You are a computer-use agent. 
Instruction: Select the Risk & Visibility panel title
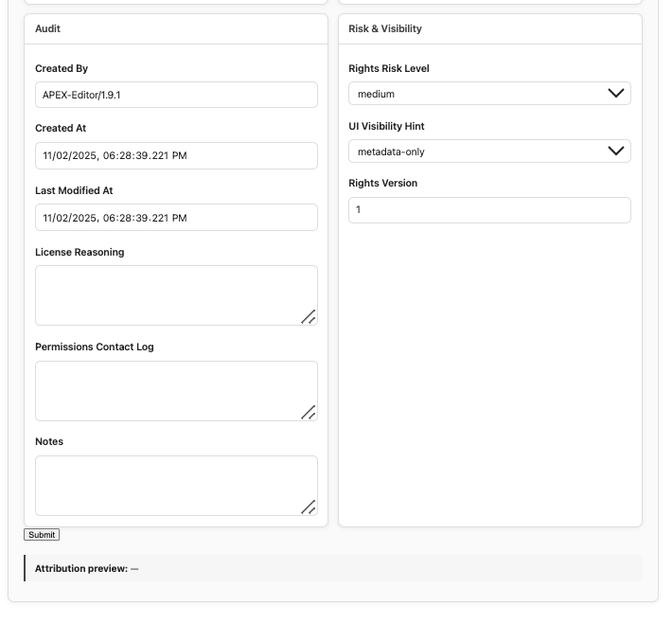[x=385, y=29]
